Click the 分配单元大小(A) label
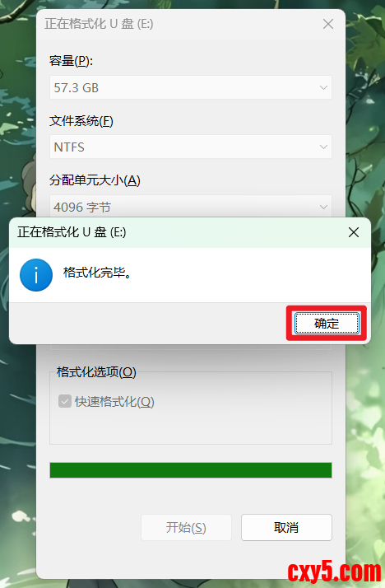This screenshot has width=385, height=588. 95,180
